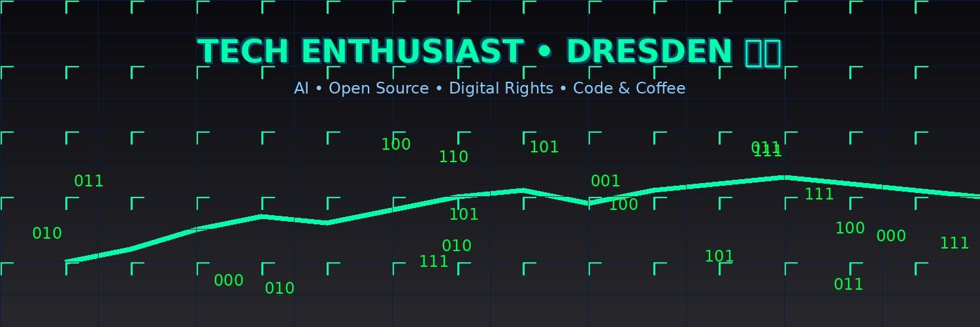Select "AI" in the subtitle line
The height and width of the screenshot is (327, 980).
(301, 88)
